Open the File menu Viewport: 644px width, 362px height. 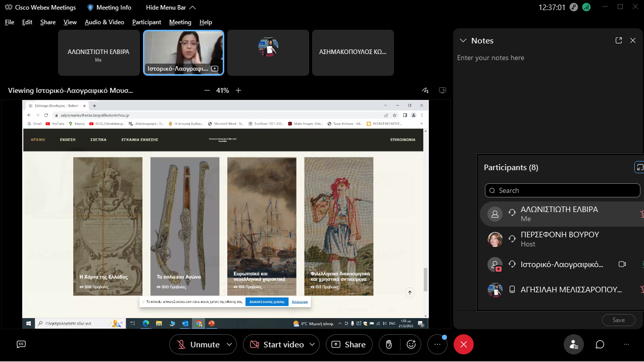pos(10,22)
